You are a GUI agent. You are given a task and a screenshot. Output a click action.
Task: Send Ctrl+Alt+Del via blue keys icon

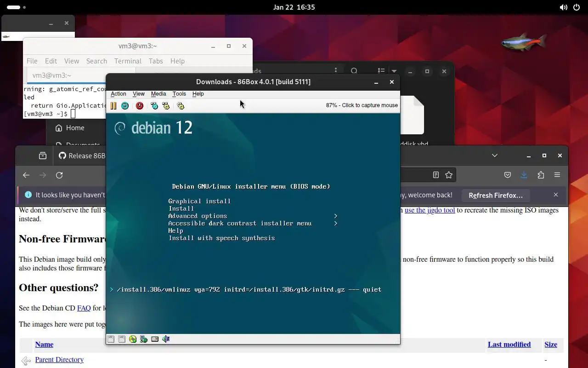click(x=154, y=106)
